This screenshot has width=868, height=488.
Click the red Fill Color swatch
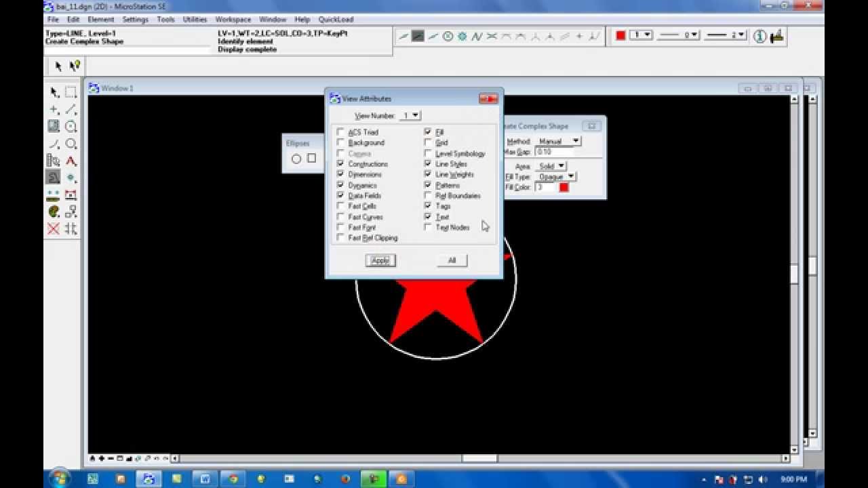pyautogui.click(x=564, y=187)
